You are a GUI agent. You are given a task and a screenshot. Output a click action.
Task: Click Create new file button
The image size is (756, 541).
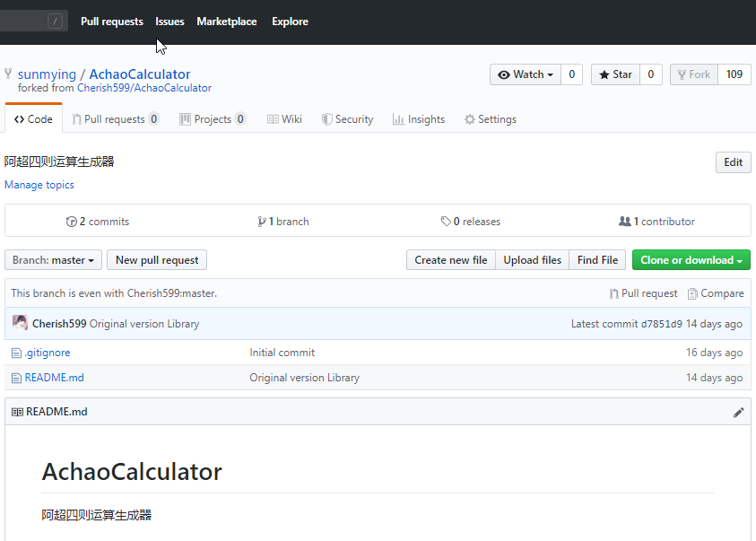[451, 260]
